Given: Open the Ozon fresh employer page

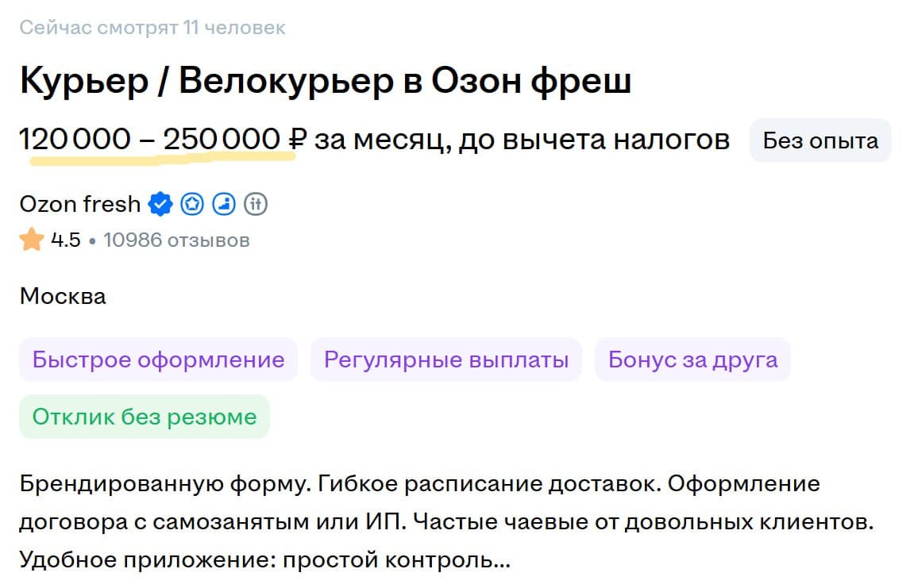Looking at the screenshot, I should click(x=79, y=205).
